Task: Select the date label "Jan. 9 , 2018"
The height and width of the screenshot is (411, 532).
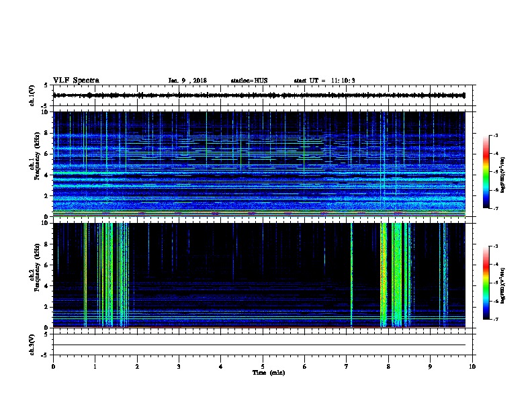Action: 187,81
